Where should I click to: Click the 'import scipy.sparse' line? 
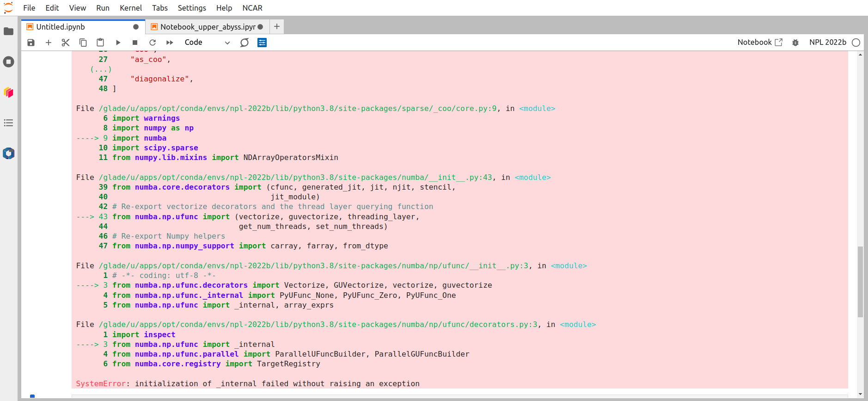[x=155, y=148]
